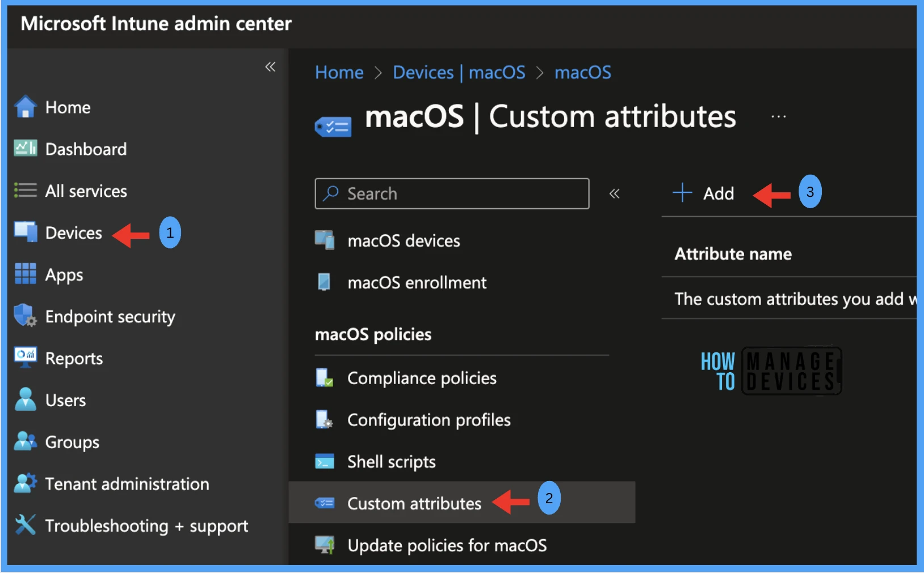Click the Custom attributes tag icon in menu

point(325,503)
